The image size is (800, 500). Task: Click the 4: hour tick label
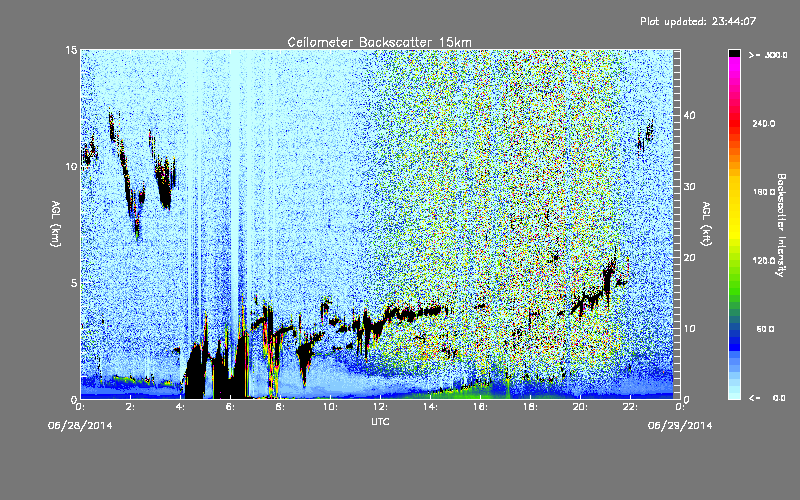tap(180, 407)
